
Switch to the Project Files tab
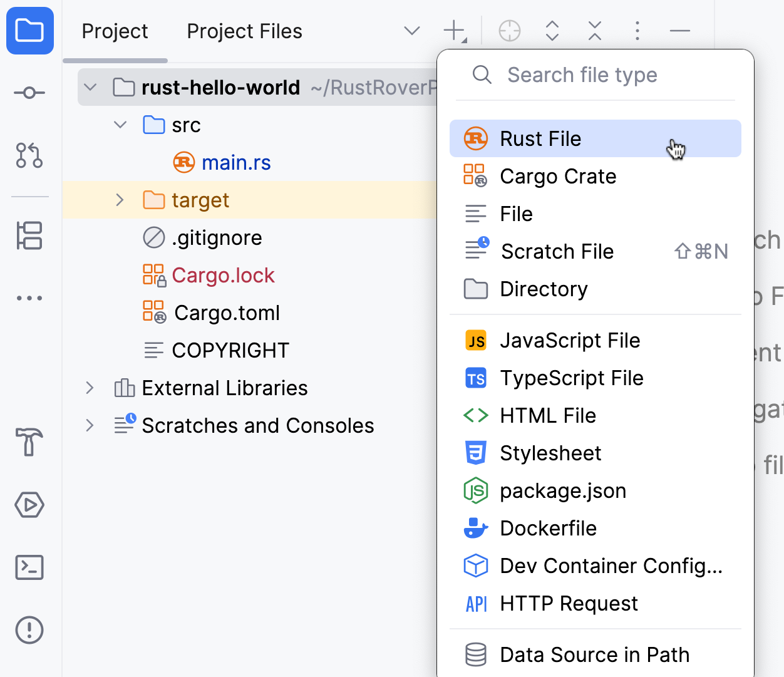click(x=244, y=31)
